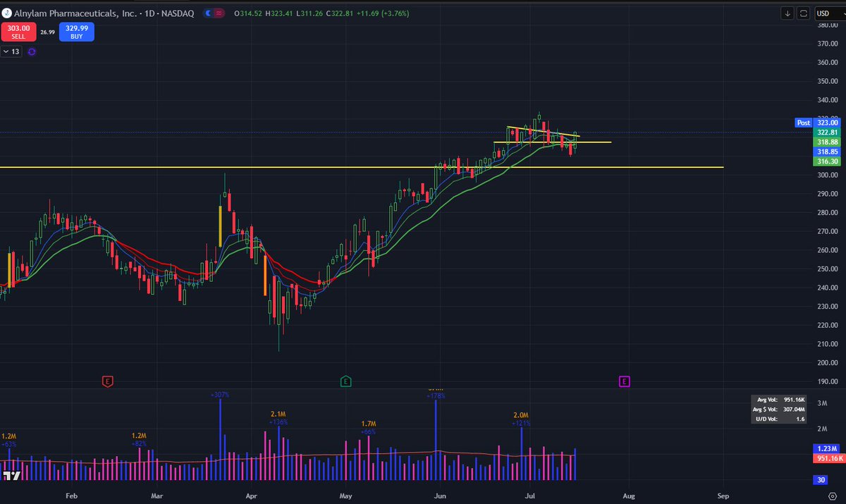846x504 pixels.
Task: Click the purple upcoming earnings marker
Action: tap(625, 381)
